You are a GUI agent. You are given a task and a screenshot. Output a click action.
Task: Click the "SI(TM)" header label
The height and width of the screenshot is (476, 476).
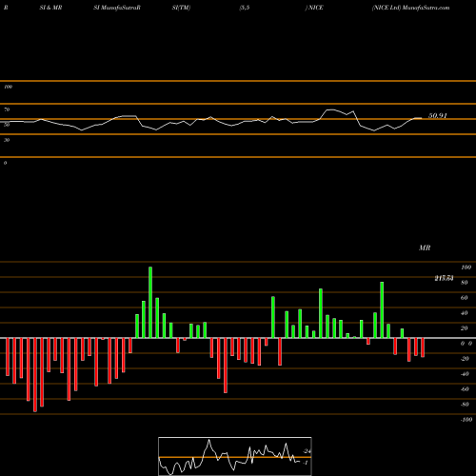point(181,8)
